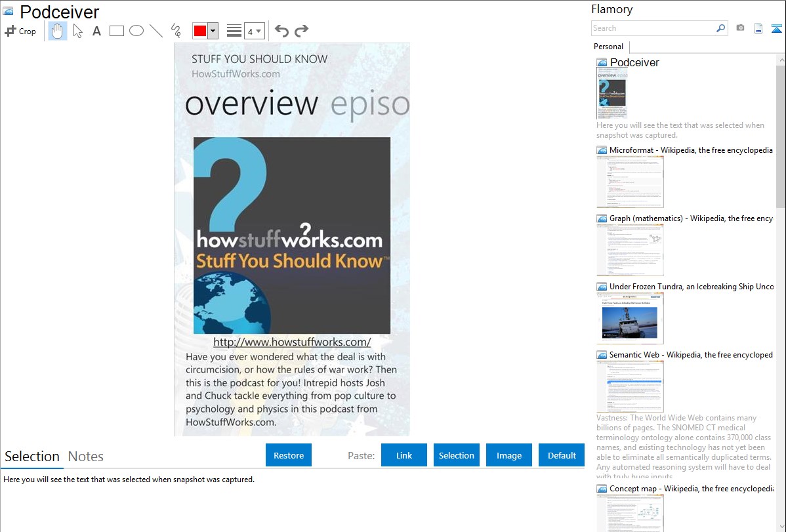
Task: Select the freehand scribble tool
Action: click(x=176, y=31)
